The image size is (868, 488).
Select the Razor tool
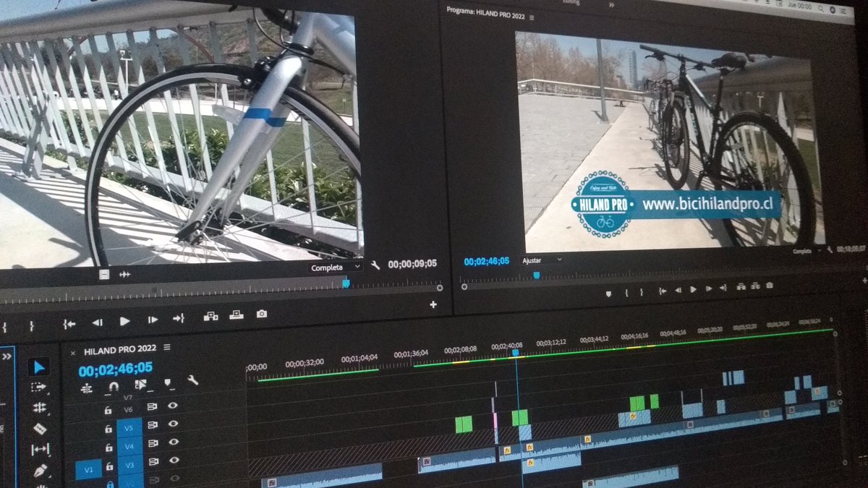coord(40,429)
